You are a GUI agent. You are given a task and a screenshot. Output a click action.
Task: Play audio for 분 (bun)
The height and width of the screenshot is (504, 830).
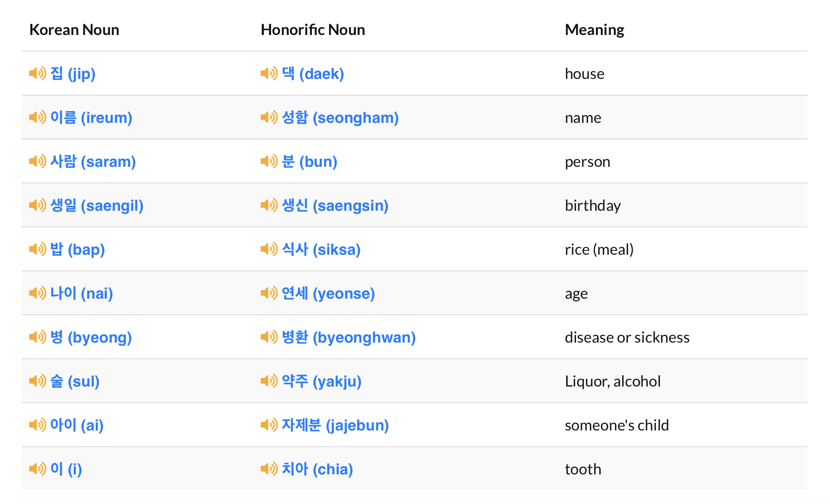(268, 161)
